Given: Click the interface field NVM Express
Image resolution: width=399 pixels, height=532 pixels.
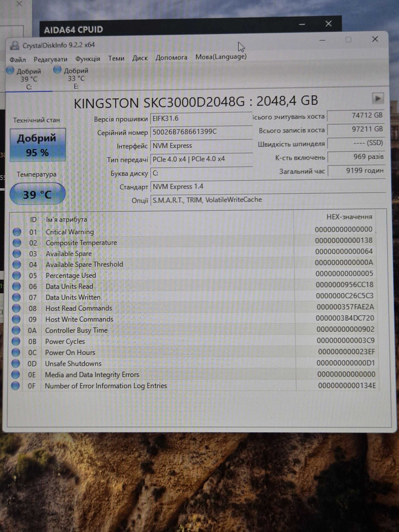Looking at the screenshot, I should [x=201, y=146].
